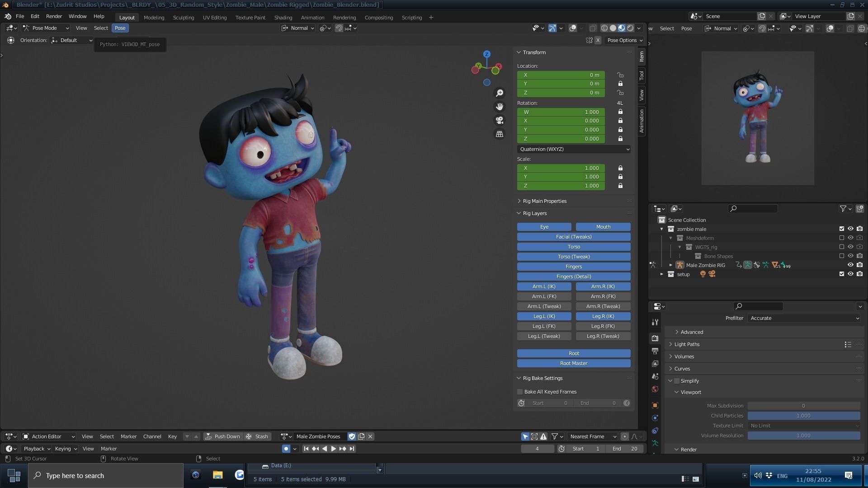This screenshot has height=488, width=868.
Task: Jump to first frame in timeline
Action: (x=306, y=449)
